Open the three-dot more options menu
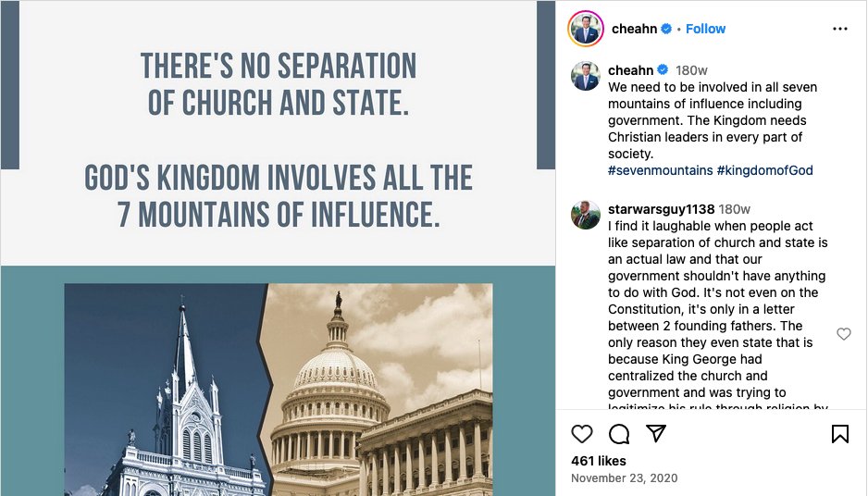 click(x=839, y=29)
